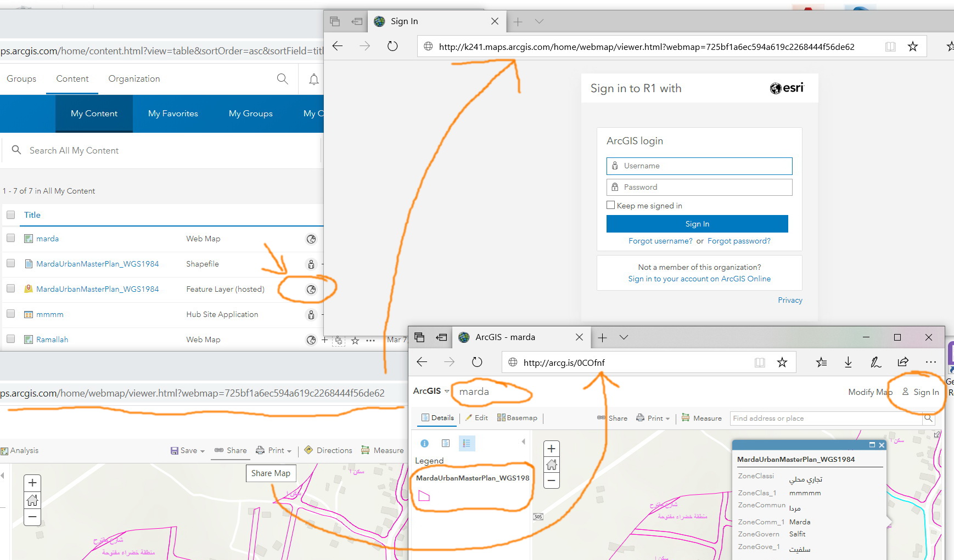The image size is (954, 560).
Task: Close the MardaUrbanMasterPlan_WGS1984 popup
Action: click(882, 445)
